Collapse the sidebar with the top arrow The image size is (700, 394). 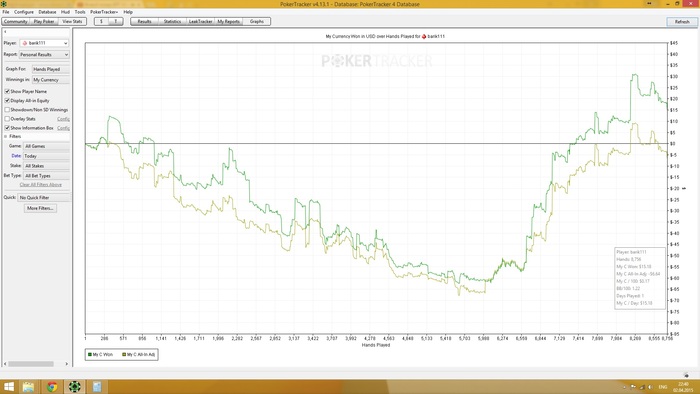(5, 32)
